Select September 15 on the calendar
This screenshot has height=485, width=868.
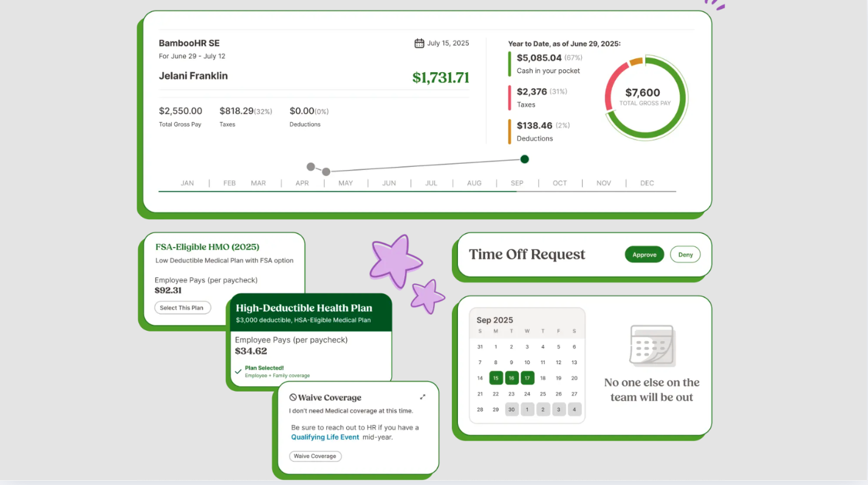click(496, 378)
